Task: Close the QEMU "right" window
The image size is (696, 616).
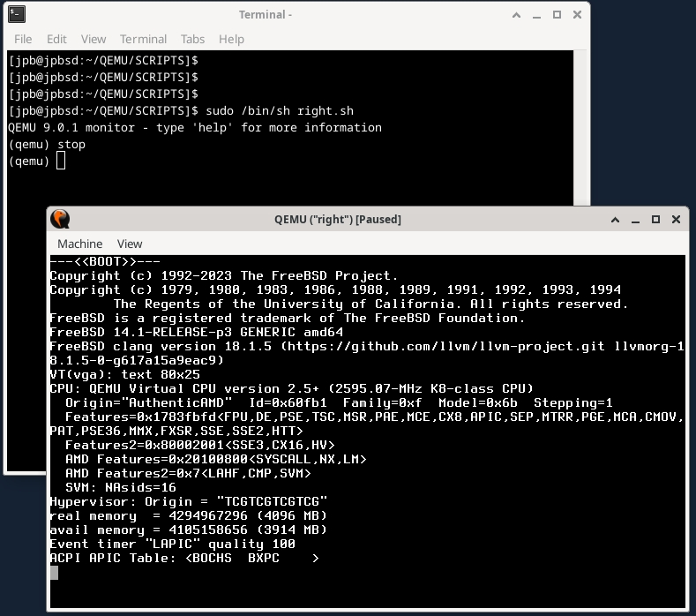Action: point(675,219)
